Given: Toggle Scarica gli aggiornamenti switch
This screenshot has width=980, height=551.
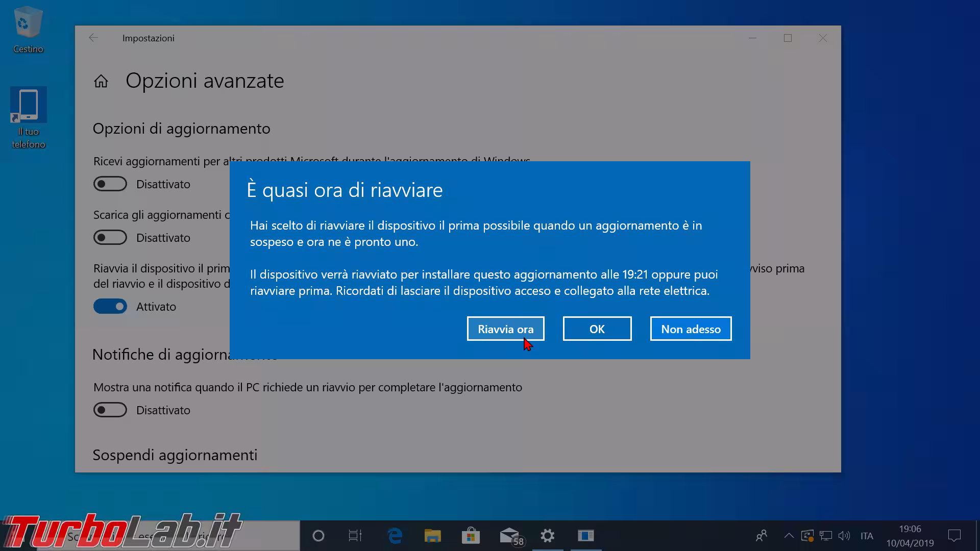Looking at the screenshot, I should pos(110,238).
